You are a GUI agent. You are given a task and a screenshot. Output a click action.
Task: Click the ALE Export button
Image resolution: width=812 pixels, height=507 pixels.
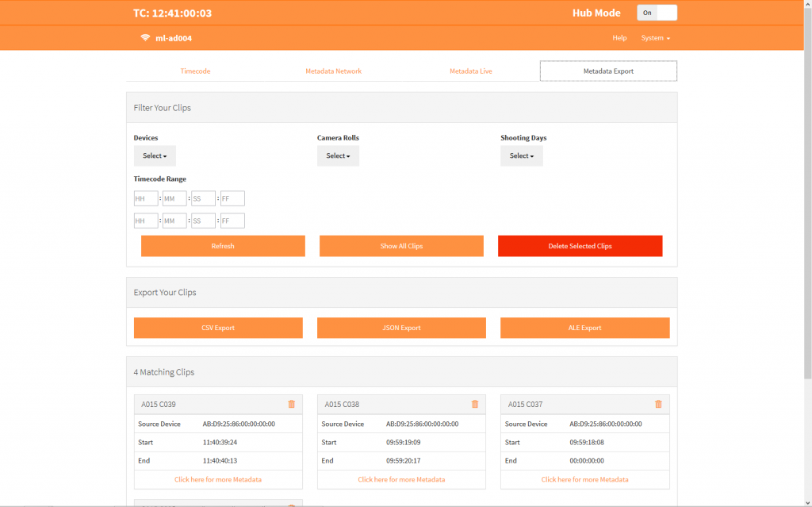[584, 328]
